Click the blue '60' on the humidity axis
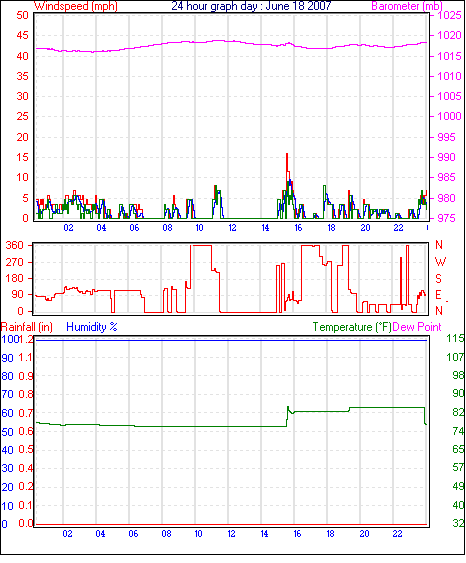 click(7, 413)
